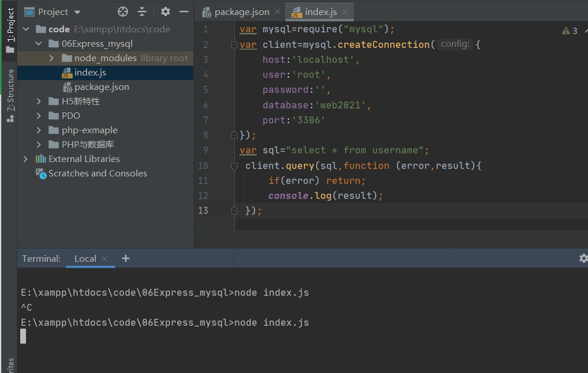Expand the php-exmaple folder
The image size is (588, 373).
39,130
